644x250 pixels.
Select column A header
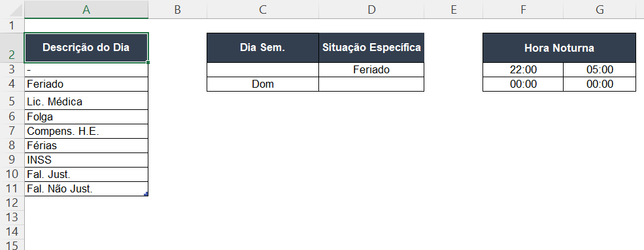coord(86,9)
